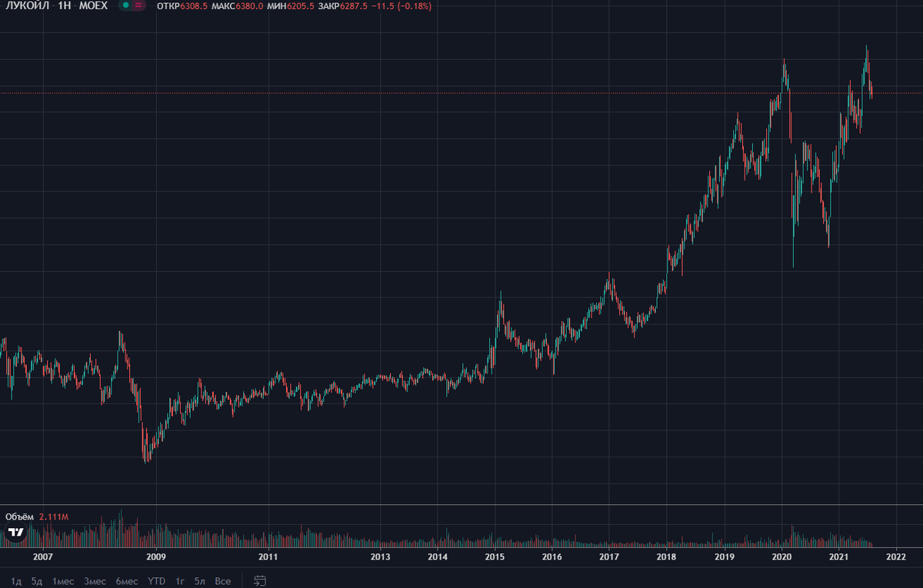Click the volume value 2.111M

[53, 517]
